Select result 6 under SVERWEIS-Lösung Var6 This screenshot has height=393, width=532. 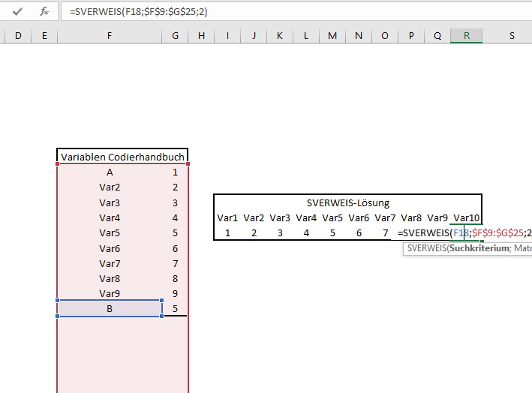click(x=359, y=233)
